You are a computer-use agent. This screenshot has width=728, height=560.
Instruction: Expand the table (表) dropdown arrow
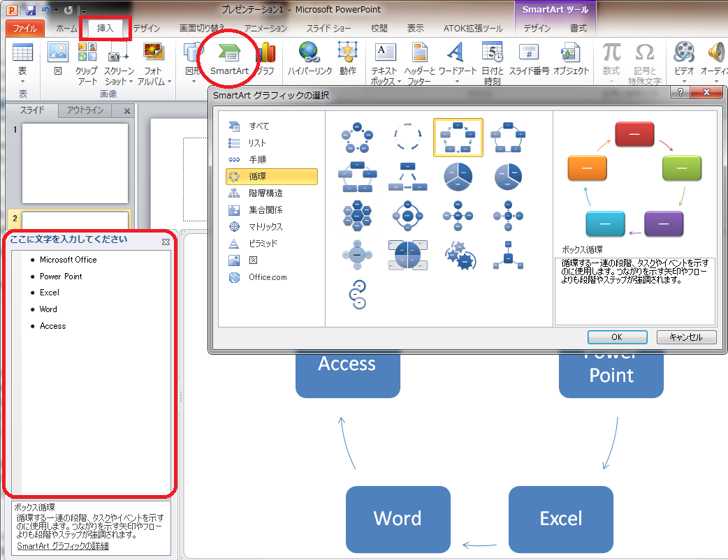22,82
